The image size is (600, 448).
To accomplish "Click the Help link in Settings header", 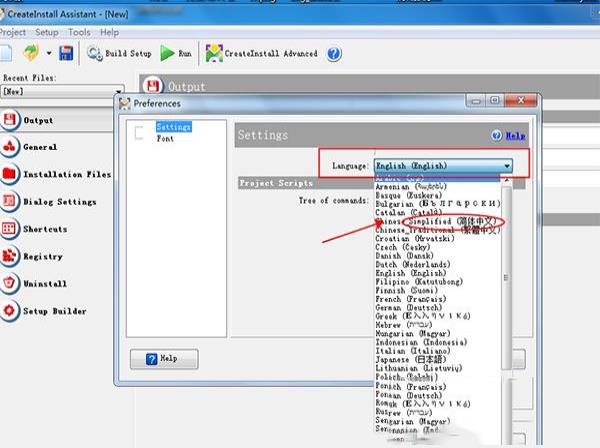I will tap(515, 135).
